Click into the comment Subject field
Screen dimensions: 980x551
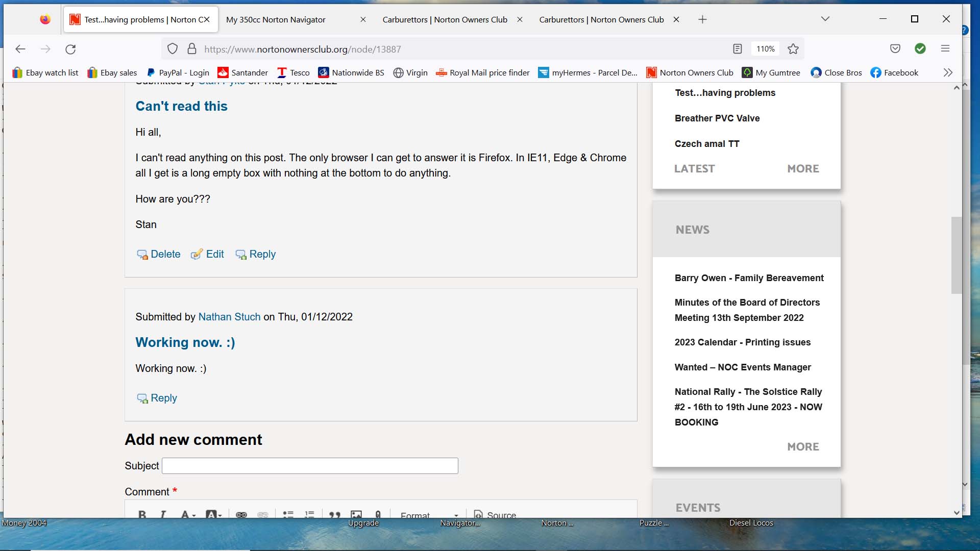(x=310, y=466)
